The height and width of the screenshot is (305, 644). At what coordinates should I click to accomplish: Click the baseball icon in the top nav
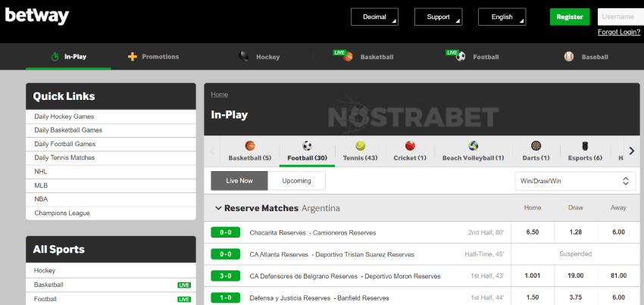pos(569,57)
